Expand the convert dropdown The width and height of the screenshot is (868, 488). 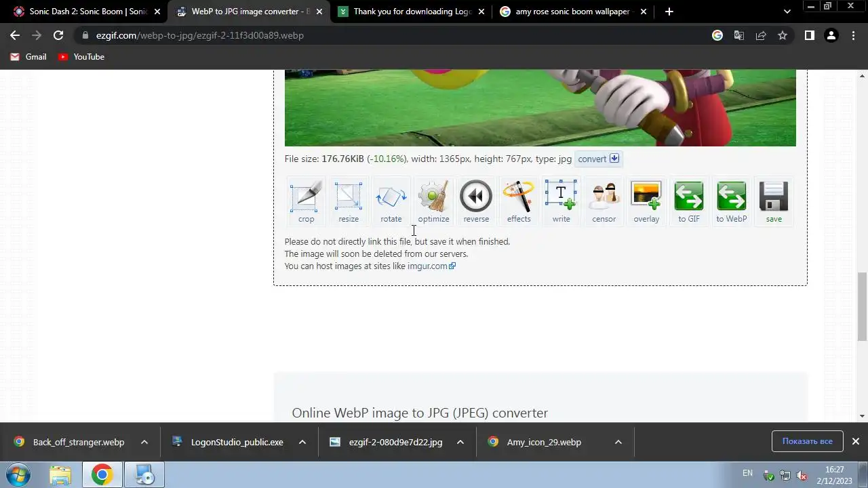point(597,159)
